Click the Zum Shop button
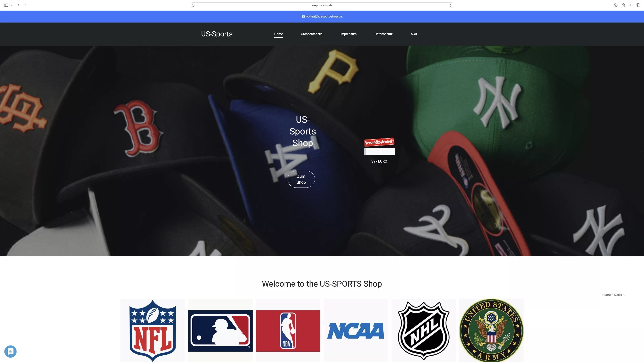The width and height of the screenshot is (644, 362). click(x=301, y=179)
